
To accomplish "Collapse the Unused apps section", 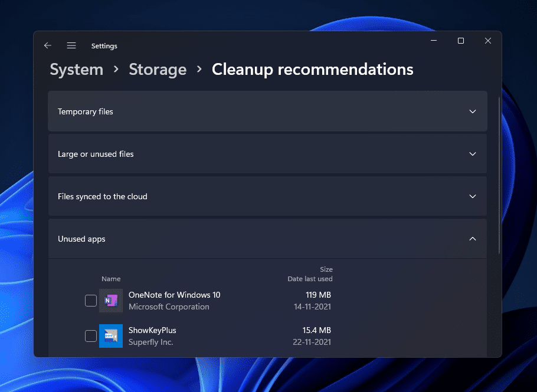I will [472, 239].
